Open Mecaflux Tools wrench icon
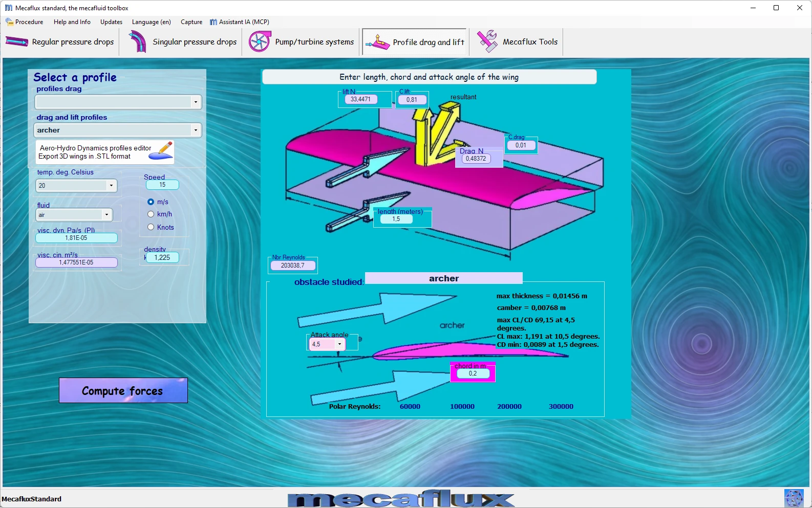The width and height of the screenshot is (812, 508). 487,41
